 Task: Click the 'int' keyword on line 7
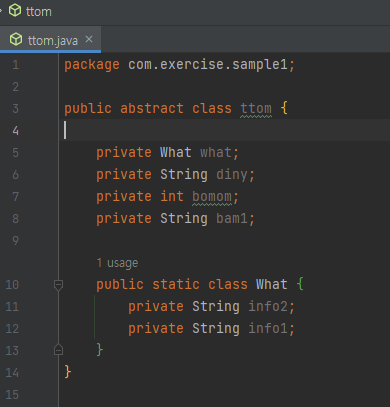[x=172, y=197]
